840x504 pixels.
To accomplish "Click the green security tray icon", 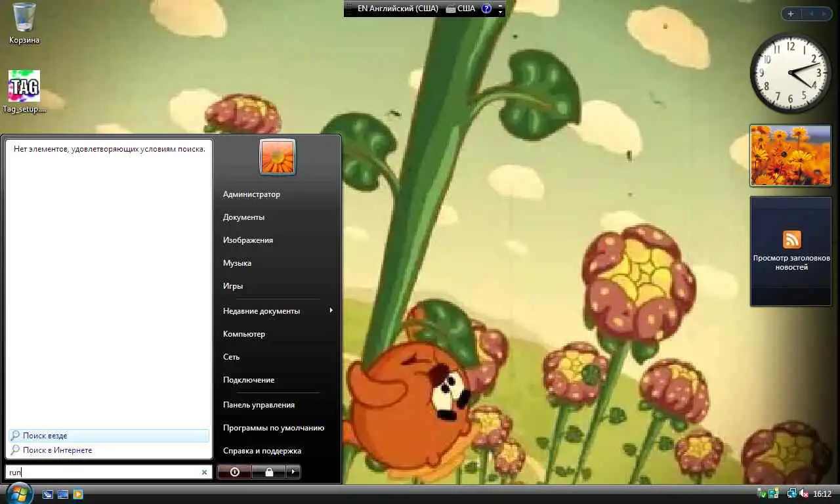I will 763,493.
